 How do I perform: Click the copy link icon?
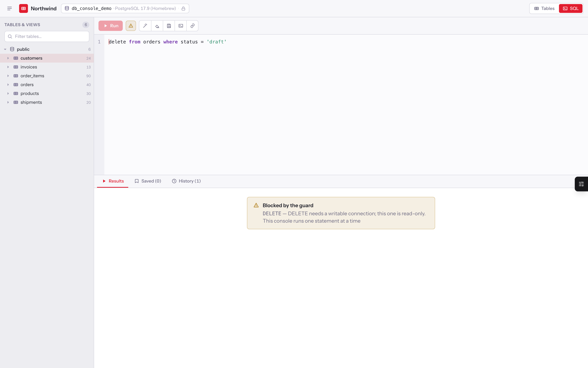click(192, 26)
